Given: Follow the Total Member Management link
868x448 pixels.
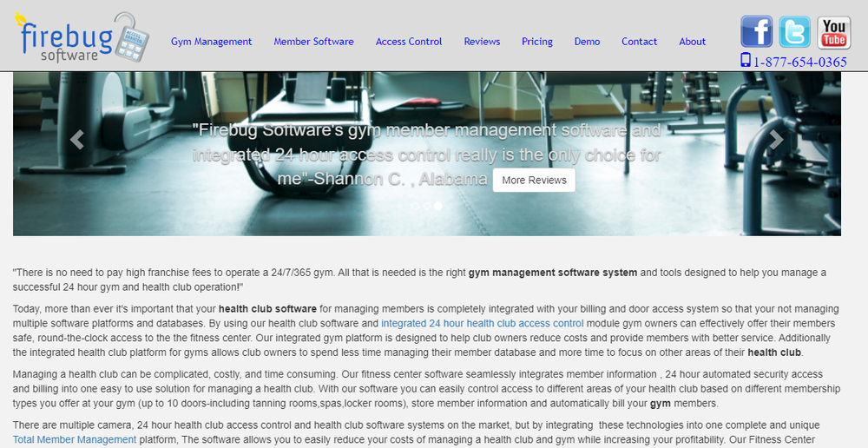Looking at the screenshot, I should pyautogui.click(x=75, y=439).
